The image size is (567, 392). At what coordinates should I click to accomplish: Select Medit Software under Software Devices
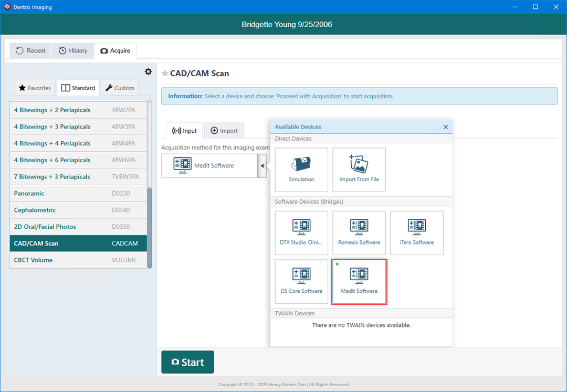click(x=359, y=281)
